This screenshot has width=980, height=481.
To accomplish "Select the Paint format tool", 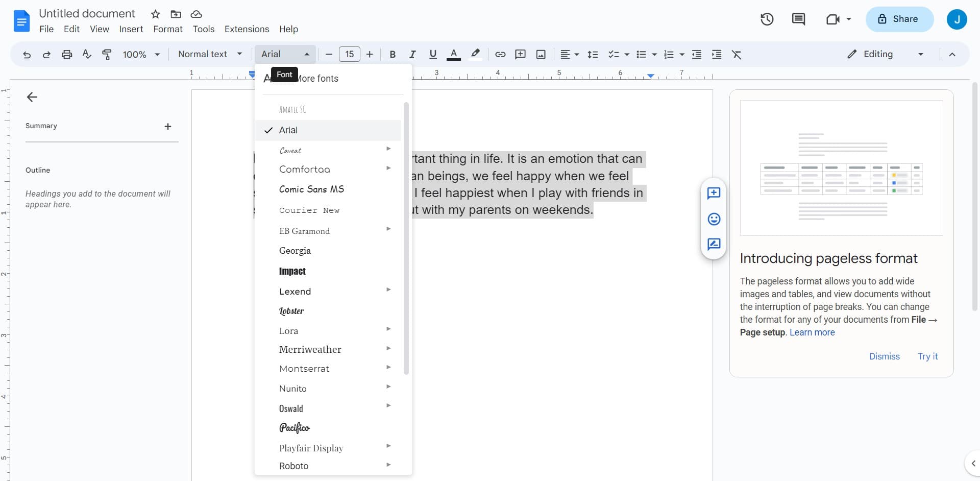I will [107, 54].
